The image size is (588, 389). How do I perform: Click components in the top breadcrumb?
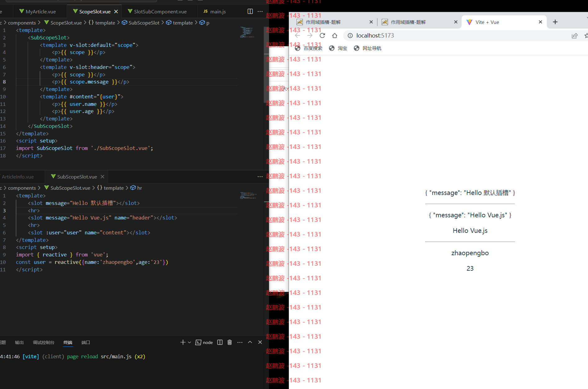coord(22,23)
